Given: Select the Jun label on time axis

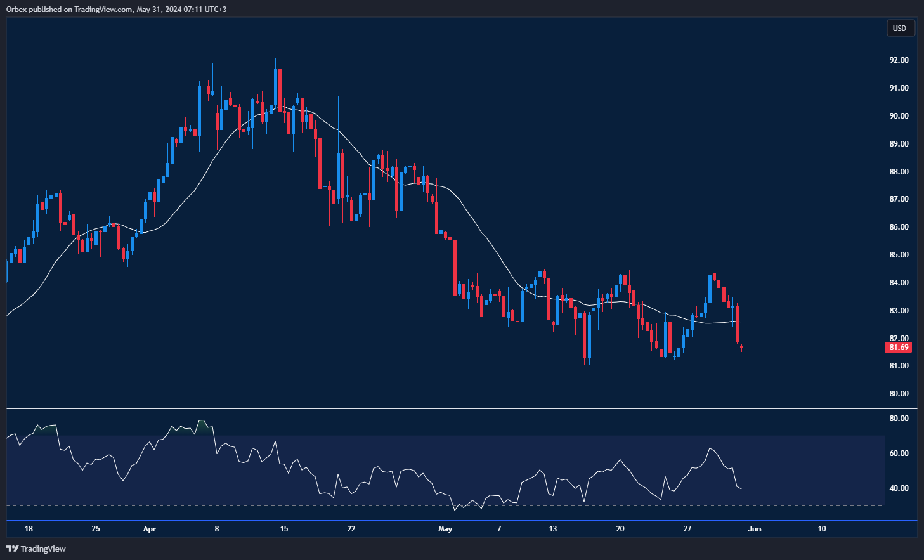Looking at the screenshot, I should [755, 529].
